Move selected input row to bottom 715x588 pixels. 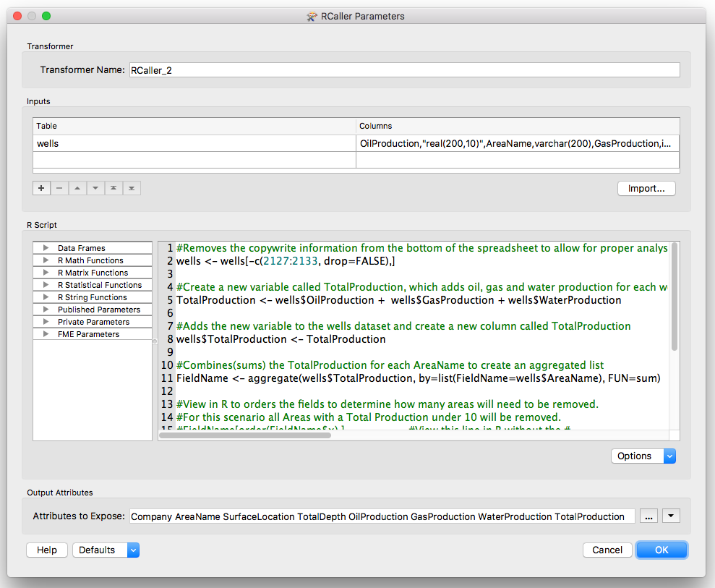tap(132, 188)
